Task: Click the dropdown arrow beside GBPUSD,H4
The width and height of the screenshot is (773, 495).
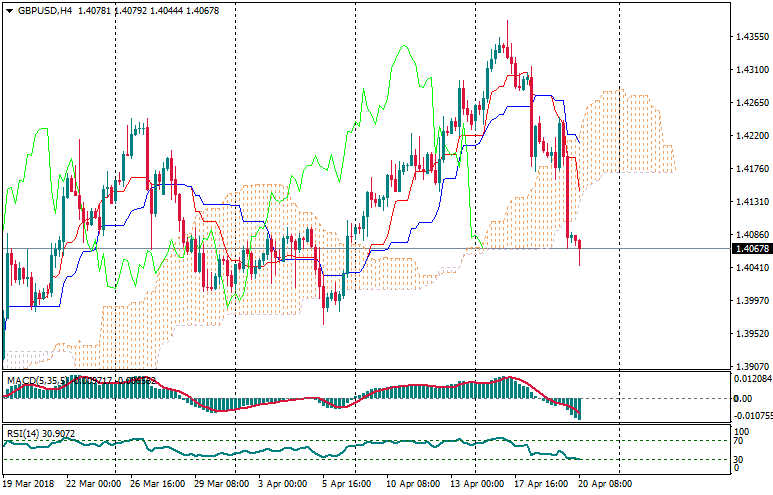Action: click(x=9, y=10)
